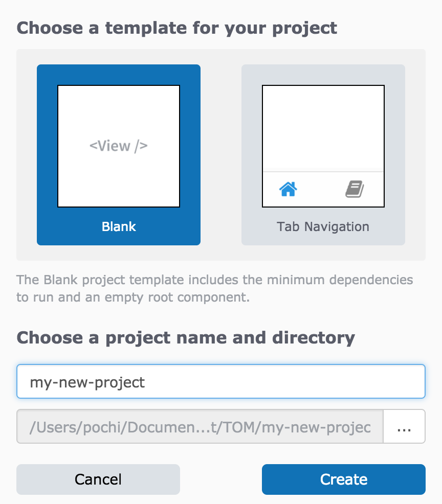Click the "Blank" template label
This screenshot has width=442, height=504.
[x=119, y=226]
